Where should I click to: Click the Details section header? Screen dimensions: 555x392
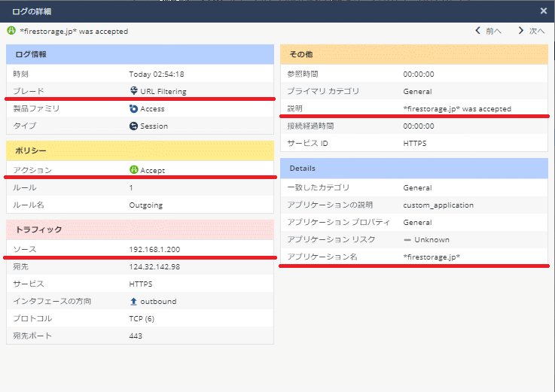pos(414,168)
